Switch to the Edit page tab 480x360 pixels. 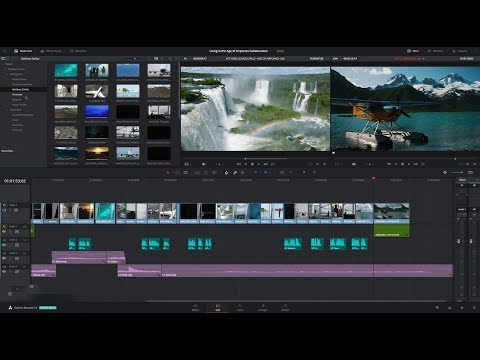coord(218,307)
